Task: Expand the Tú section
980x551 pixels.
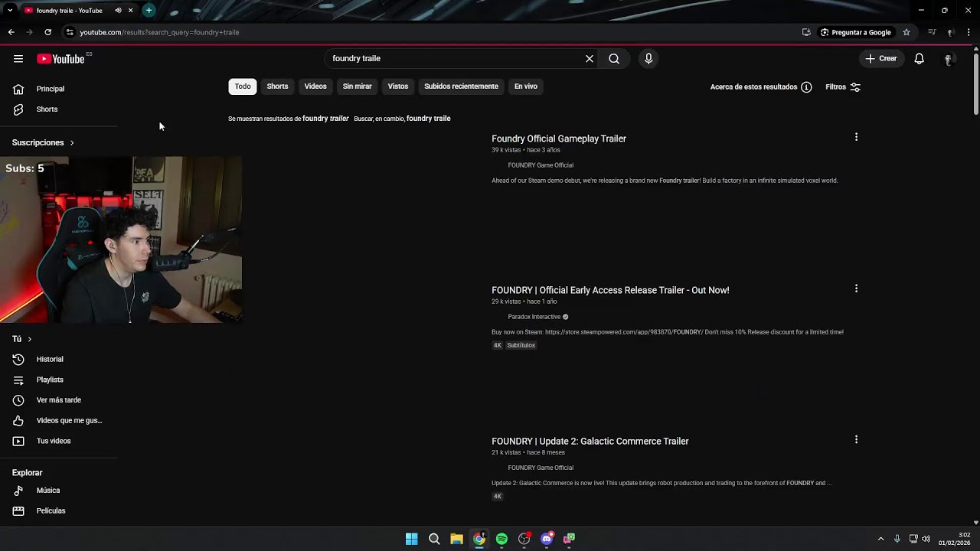Action: 22,339
